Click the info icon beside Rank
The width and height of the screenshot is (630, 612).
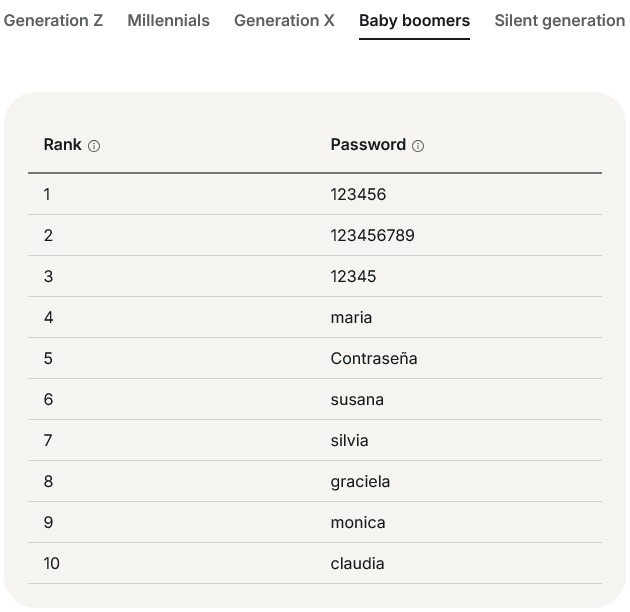pos(94,146)
